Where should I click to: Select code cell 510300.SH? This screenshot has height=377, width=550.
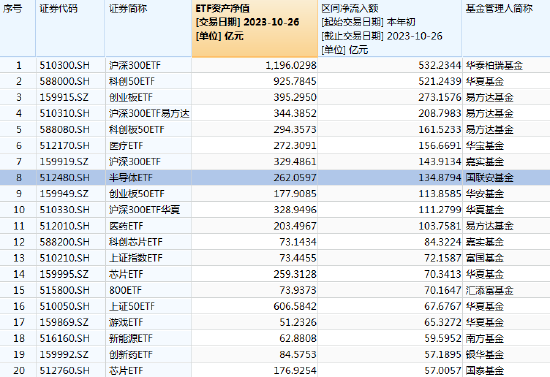(x=65, y=65)
